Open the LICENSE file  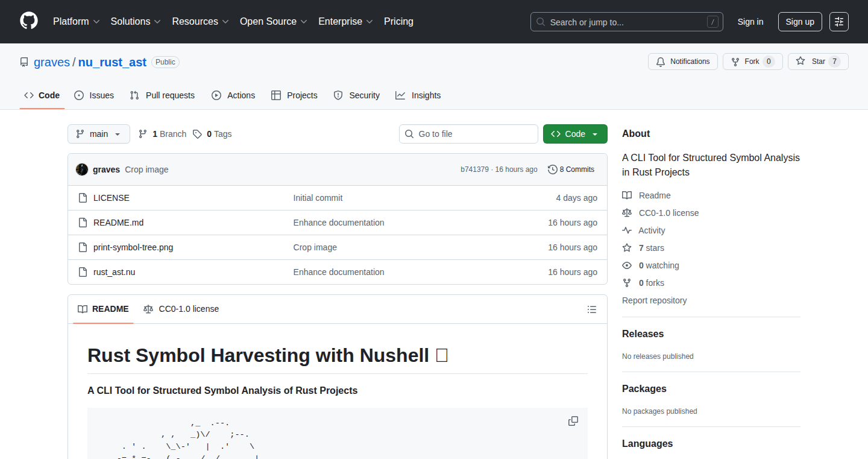112,198
